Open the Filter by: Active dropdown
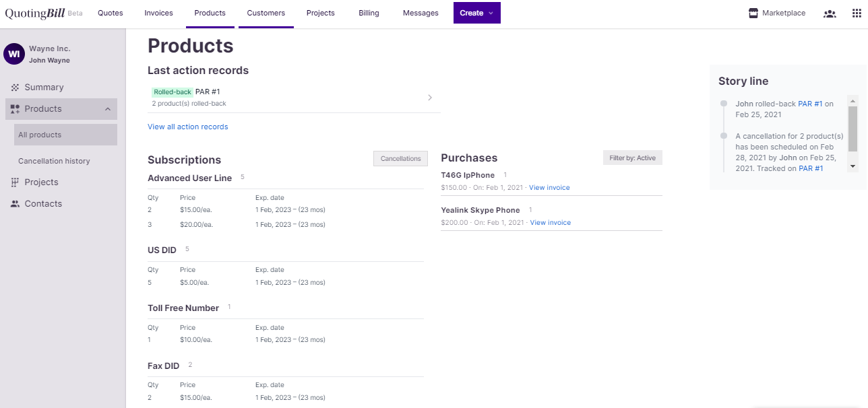Image resolution: width=868 pixels, height=408 pixels. (632, 158)
